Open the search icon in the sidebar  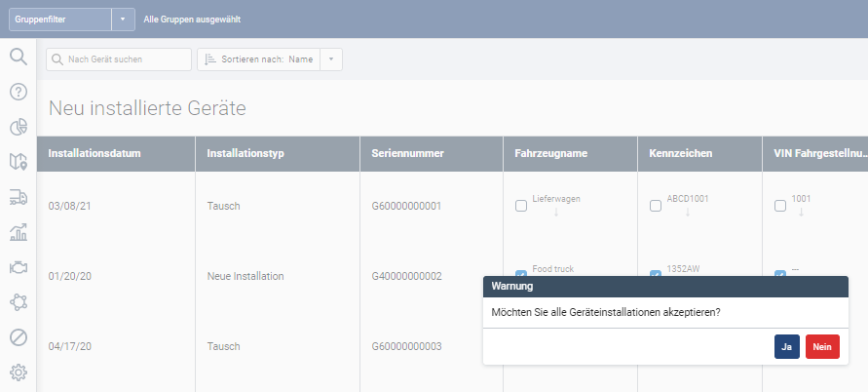(x=18, y=57)
